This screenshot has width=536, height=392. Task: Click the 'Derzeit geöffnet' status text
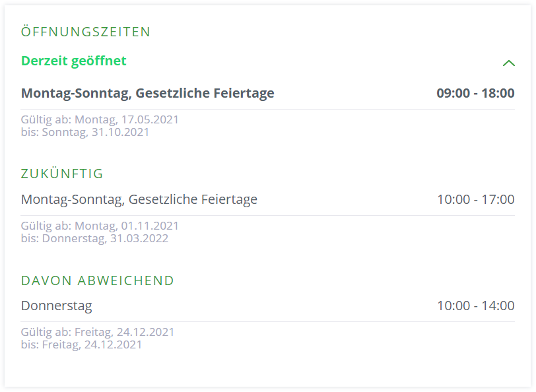point(73,61)
